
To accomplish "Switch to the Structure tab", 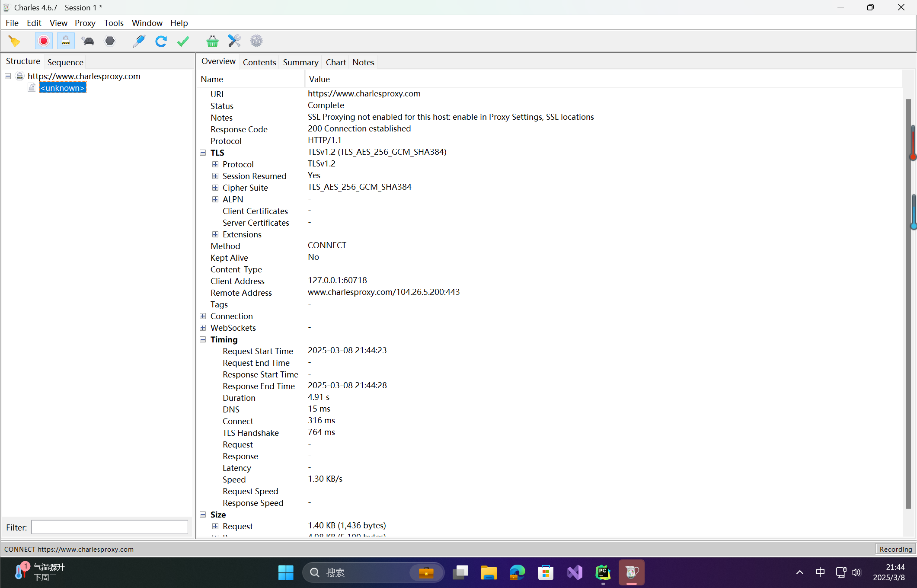I will [x=23, y=61].
